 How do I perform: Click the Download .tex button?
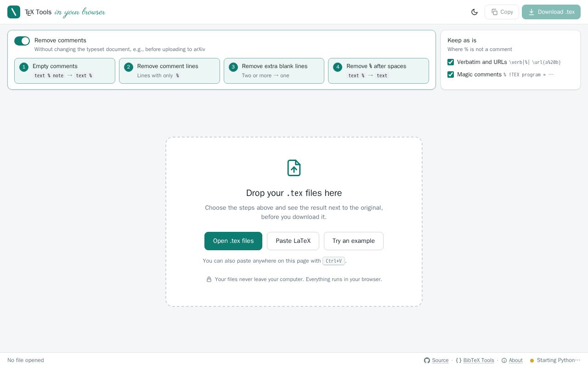(551, 12)
